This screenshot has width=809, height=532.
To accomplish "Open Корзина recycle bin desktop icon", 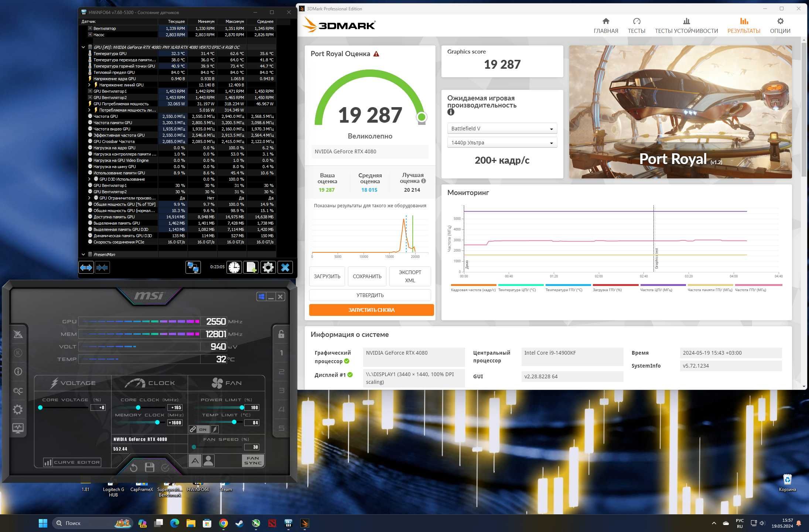I will 787,483.
